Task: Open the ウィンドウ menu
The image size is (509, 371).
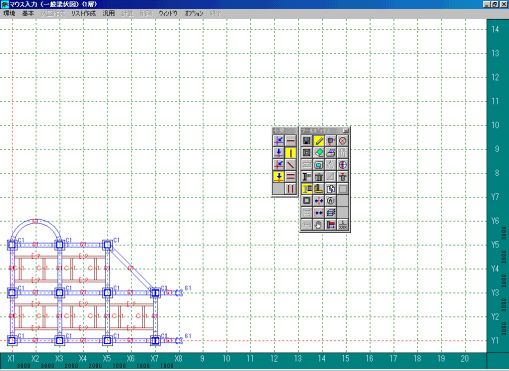Action: click(168, 13)
